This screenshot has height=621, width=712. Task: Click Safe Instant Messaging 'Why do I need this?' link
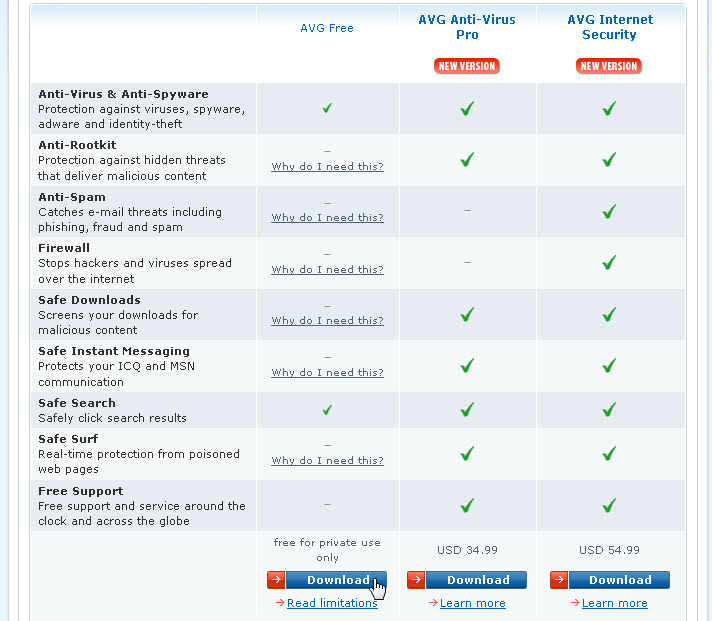[x=327, y=372]
